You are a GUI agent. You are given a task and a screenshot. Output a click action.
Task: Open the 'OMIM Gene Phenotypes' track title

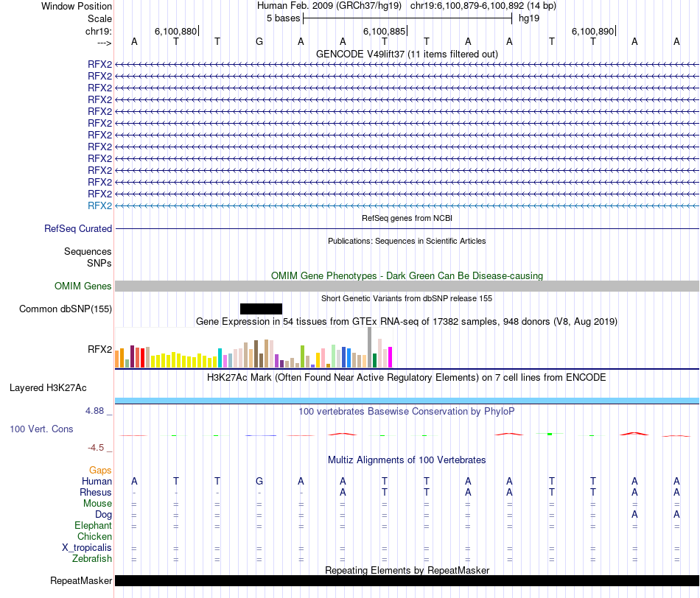[x=407, y=275]
